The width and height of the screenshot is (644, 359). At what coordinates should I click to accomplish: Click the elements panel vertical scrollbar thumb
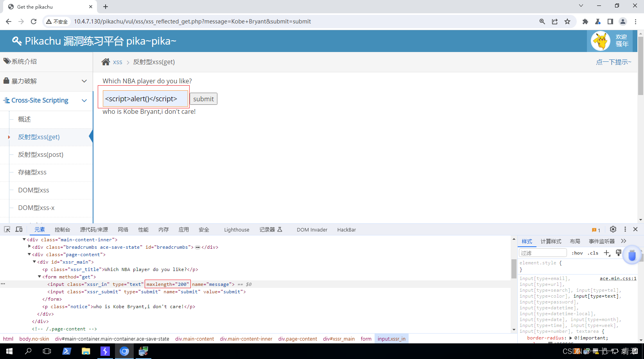pos(514,269)
